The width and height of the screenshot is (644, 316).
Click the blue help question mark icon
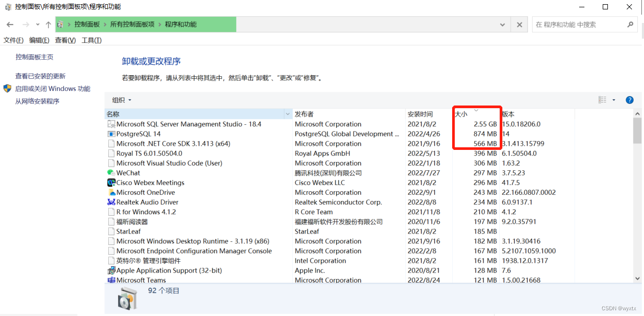point(630,100)
